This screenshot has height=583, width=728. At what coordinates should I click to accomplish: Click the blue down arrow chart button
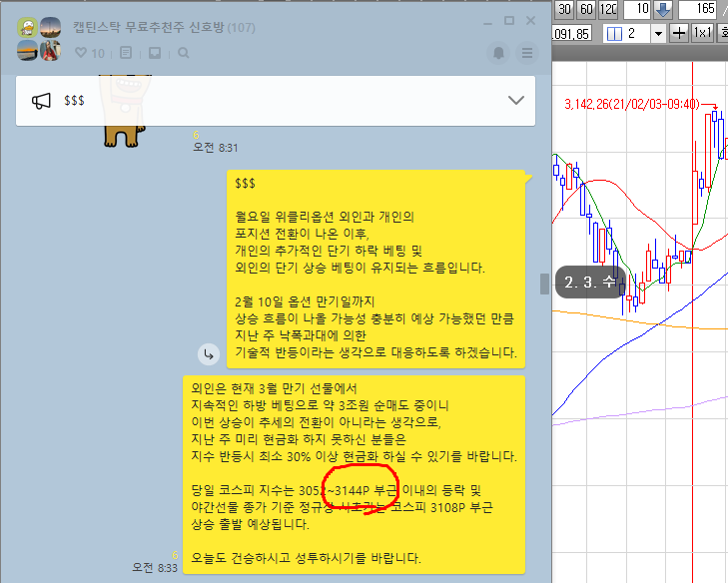pyautogui.click(x=662, y=9)
